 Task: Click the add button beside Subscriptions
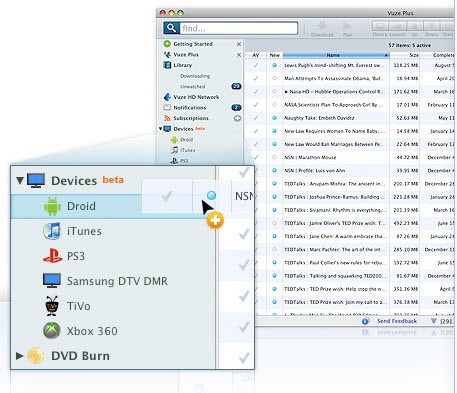coord(237,118)
